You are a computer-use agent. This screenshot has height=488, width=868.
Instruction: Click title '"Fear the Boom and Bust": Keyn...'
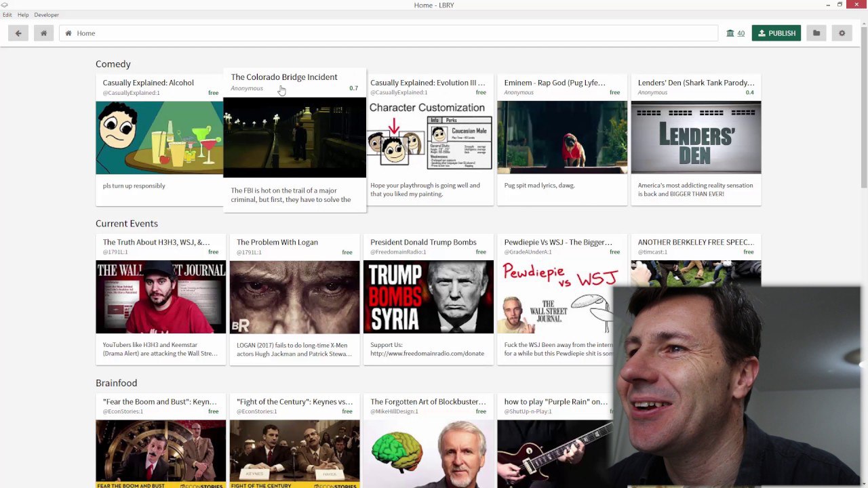point(160,402)
